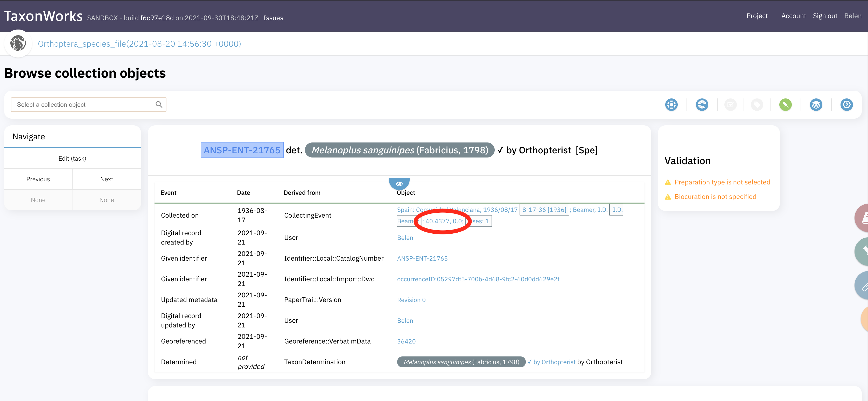Image resolution: width=868 pixels, height=401 pixels.
Task: Open the hexagon arrow navigation icon
Action: click(x=846, y=105)
